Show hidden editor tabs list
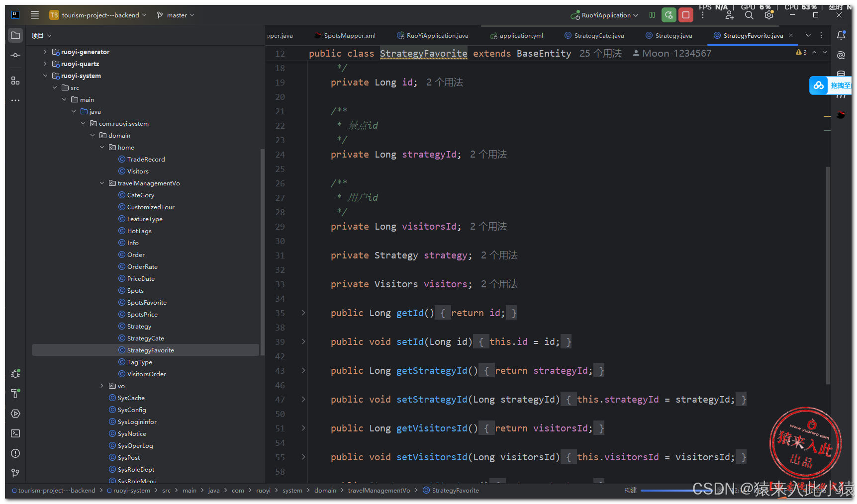Image resolution: width=857 pixels, height=504 pixels. 808,35
